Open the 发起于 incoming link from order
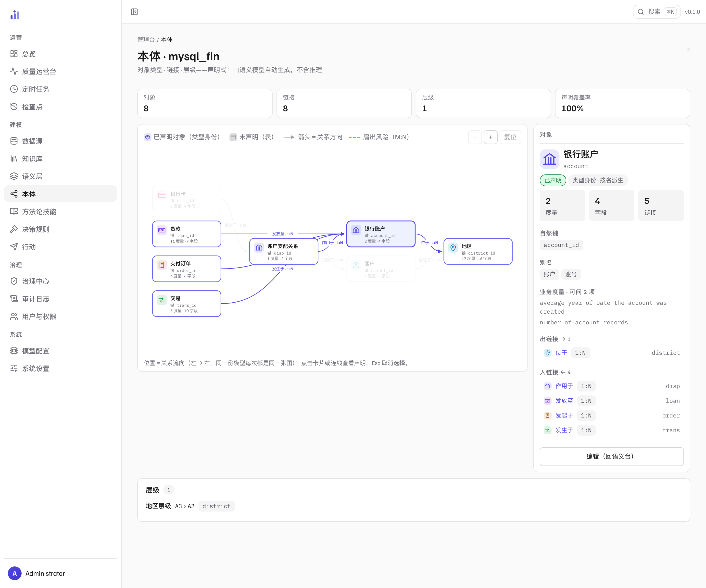Viewport: 706px width, 588px height. coord(612,416)
